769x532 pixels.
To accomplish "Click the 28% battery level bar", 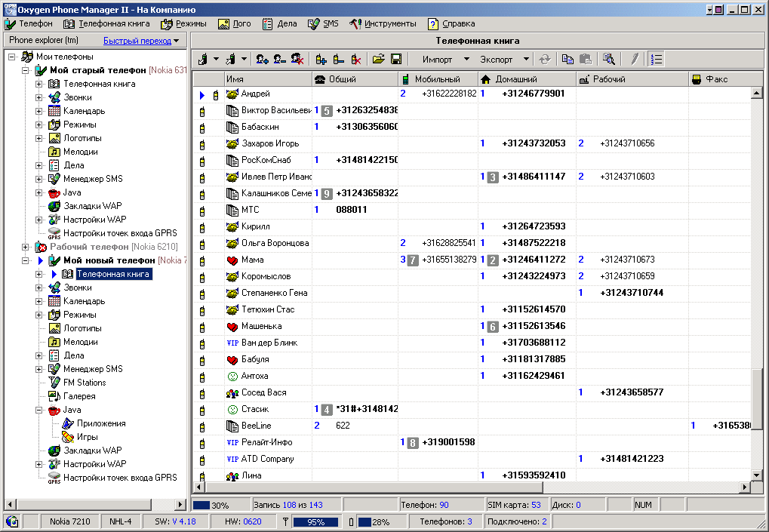I will point(380,521).
